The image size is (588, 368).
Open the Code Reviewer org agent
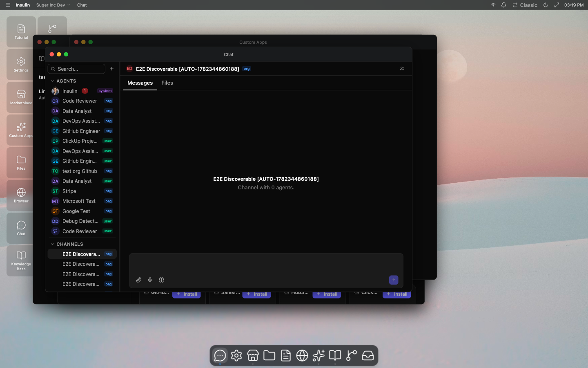[82, 101]
